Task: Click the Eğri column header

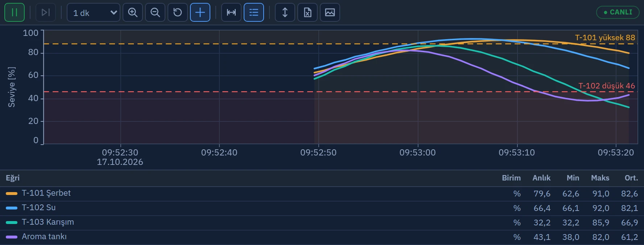Action: coord(13,178)
